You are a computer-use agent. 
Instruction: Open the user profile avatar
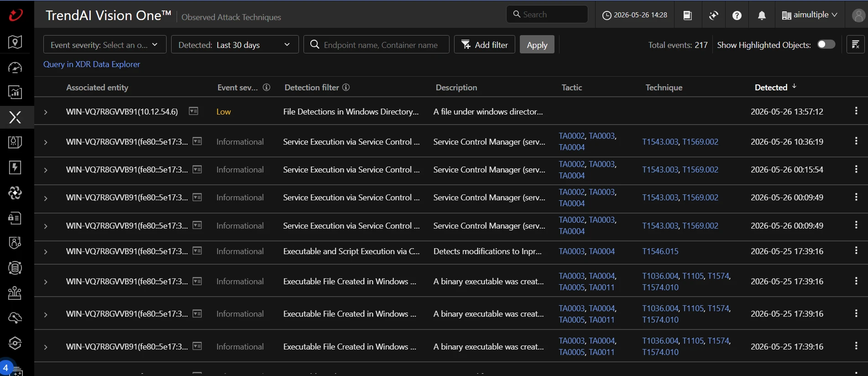[858, 16]
